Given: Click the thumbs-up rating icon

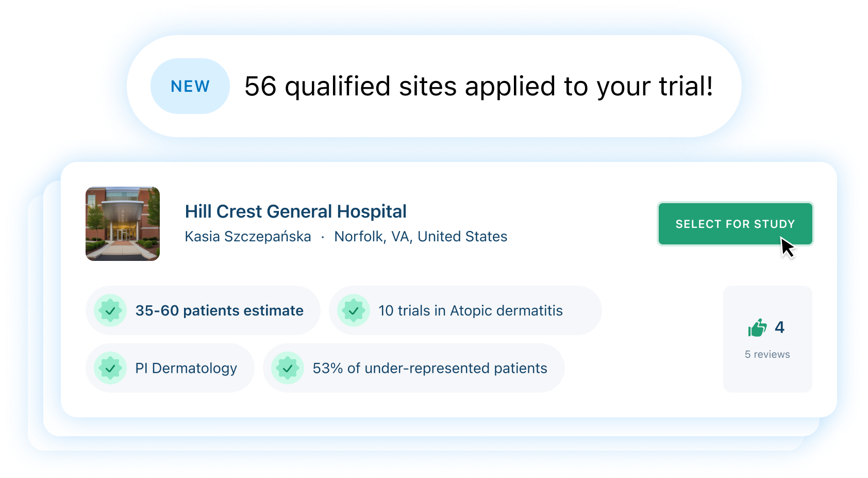Looking at the screenshot, I should point(757,327).
